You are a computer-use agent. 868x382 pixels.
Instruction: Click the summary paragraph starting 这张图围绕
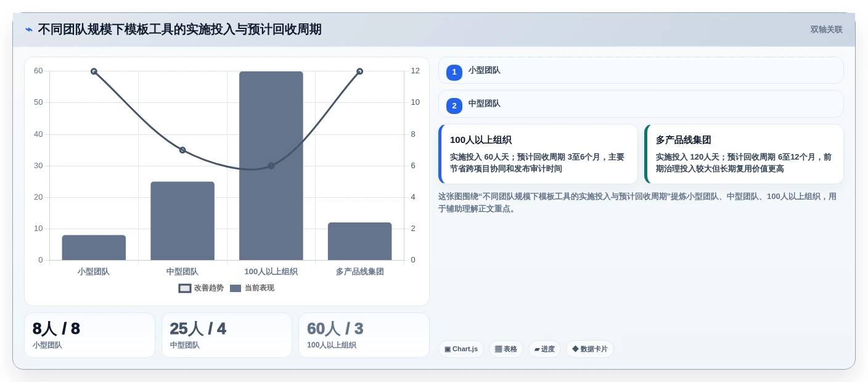click(x=637, y=203)
